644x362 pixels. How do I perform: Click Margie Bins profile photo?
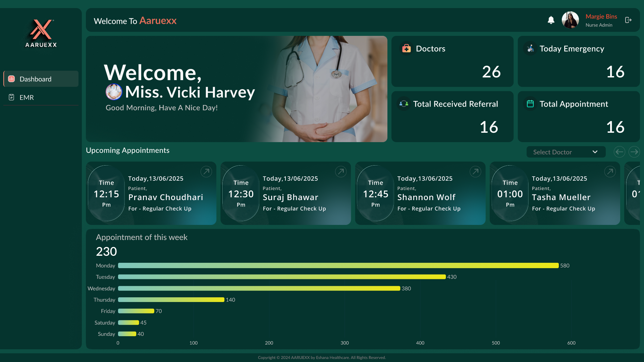point(570,20)
